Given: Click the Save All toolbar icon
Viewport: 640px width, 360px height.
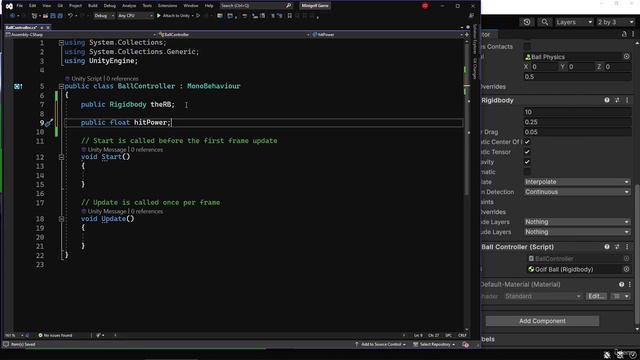Looking at the screenshot, I should 60,16.
